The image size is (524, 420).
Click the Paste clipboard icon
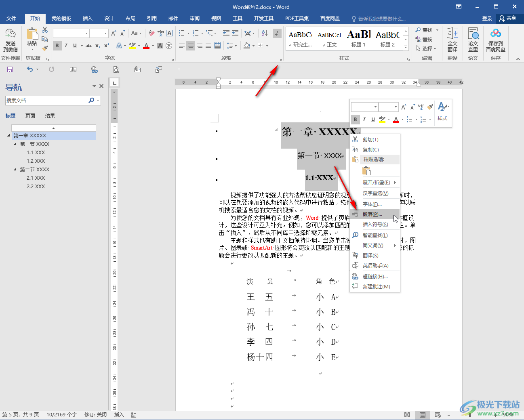(32, 34)
